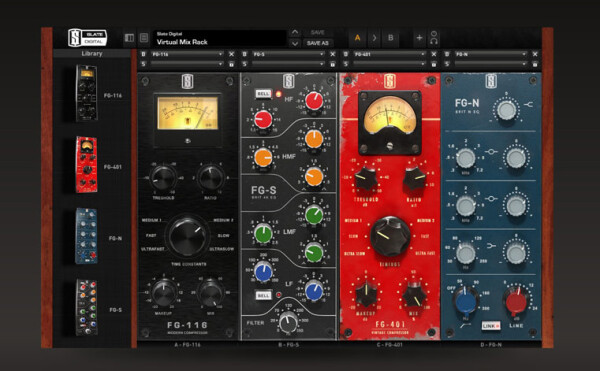Open the FG-401 module dropdown
The height and width of the screenshot is (371, 600).
[x=390, y=54]
